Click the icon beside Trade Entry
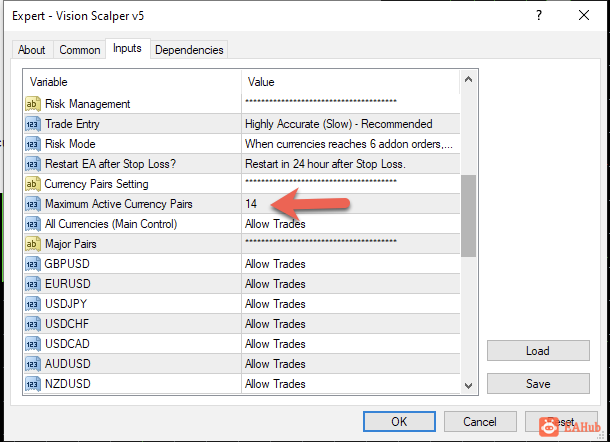This screenshot has width=610, height=442. coord(33,124)
